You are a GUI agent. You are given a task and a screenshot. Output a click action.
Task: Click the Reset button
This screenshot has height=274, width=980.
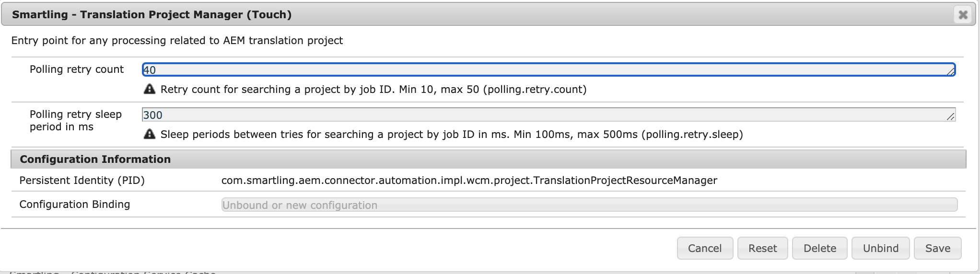pyautogui.click(x=762, y=248)
